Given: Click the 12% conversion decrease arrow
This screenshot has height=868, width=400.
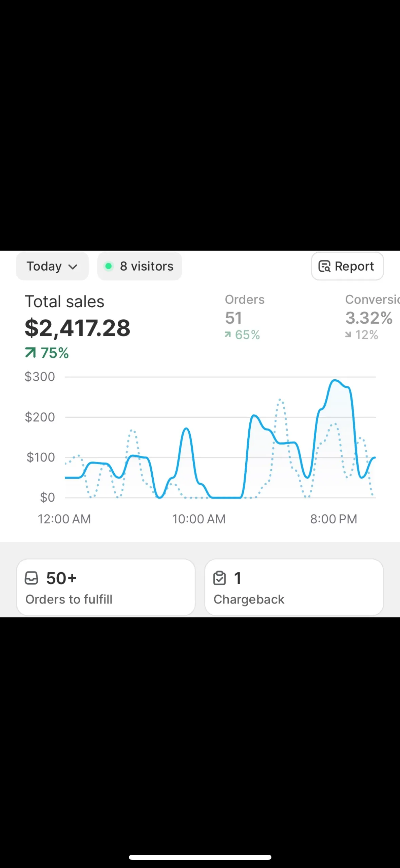Looking at the screenshot, I should click(x=348, y=335).
